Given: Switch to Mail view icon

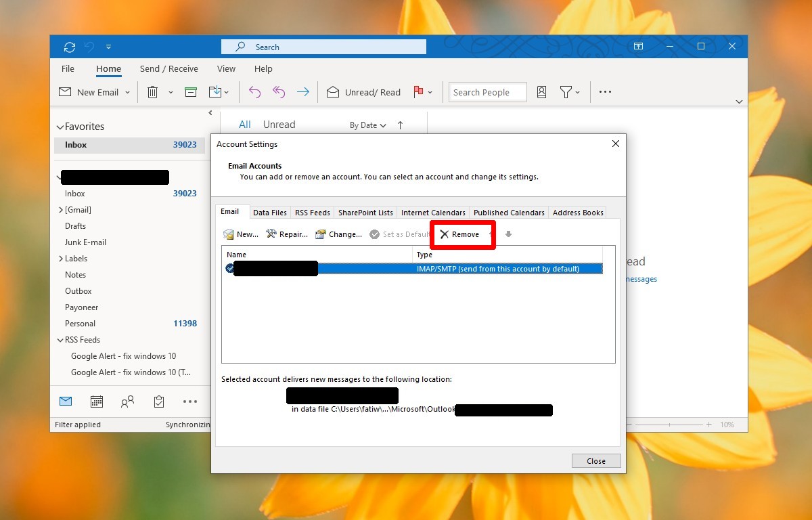Looking at the screenshot, I should pos(66,402).
